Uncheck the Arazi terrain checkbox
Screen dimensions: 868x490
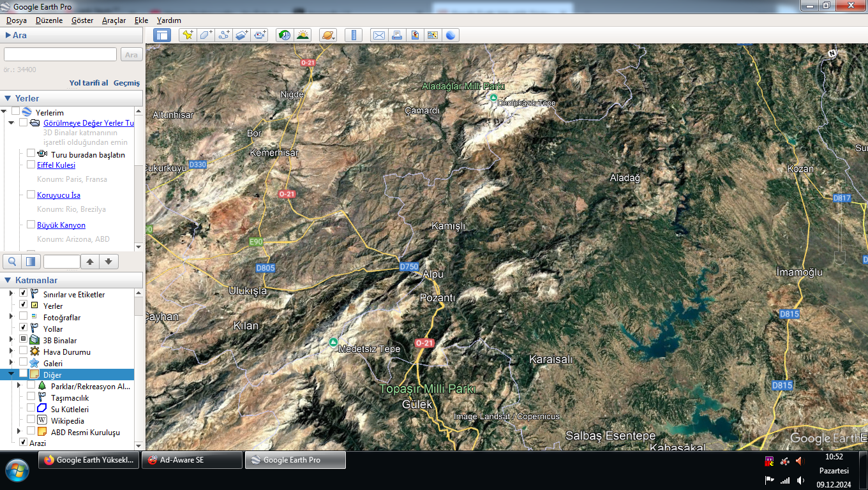pyautogui.click(x=24, y=442)
